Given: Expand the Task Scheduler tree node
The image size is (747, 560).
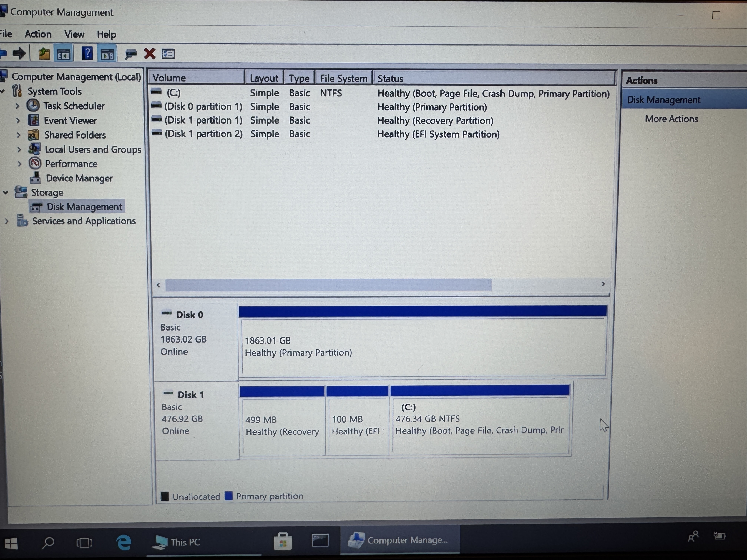Looking at the screenshot, I should [x=18, y=106].
